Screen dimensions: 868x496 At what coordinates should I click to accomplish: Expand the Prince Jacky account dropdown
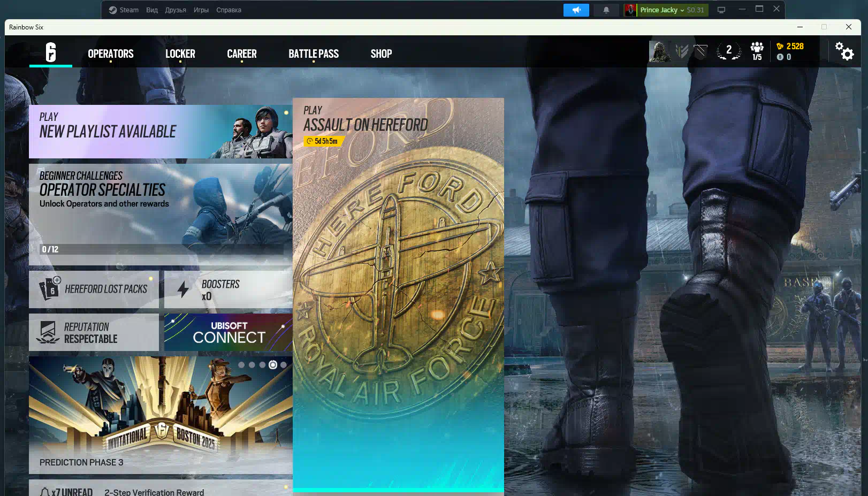point(662,10)
